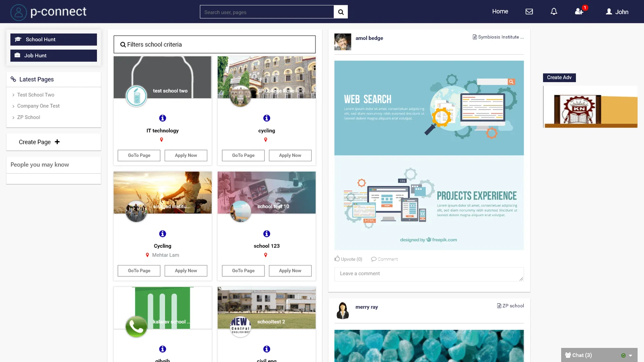Open the Chat (3) panel

click(x=578, y=355)
